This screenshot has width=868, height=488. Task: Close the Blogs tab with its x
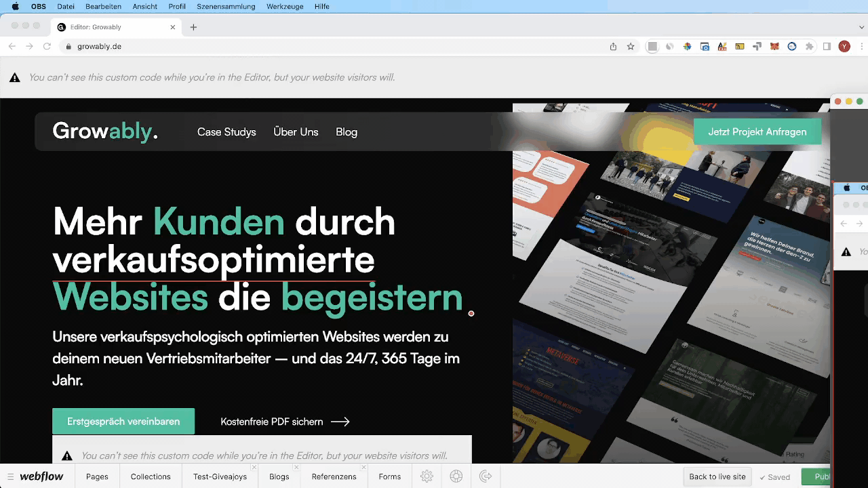296,468
